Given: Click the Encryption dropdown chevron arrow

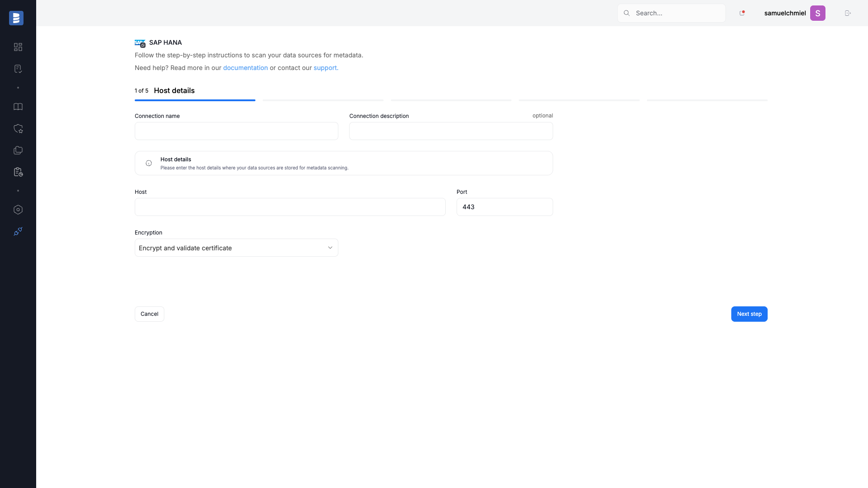Looking at the screenshot, I should (330, 248).
